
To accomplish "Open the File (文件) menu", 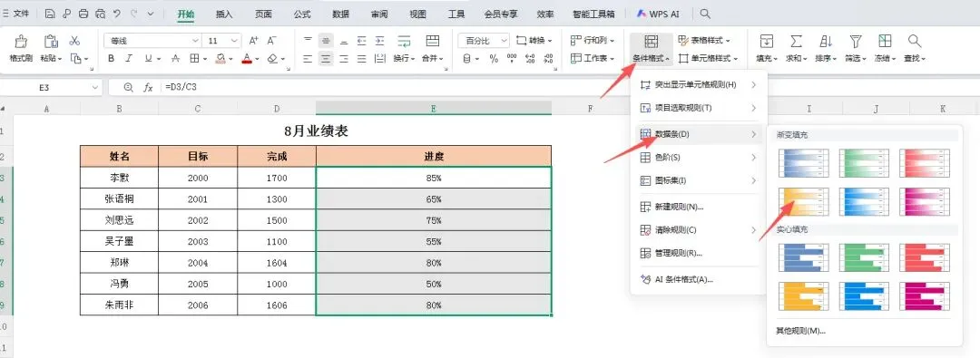I will (x=16, y=13).
